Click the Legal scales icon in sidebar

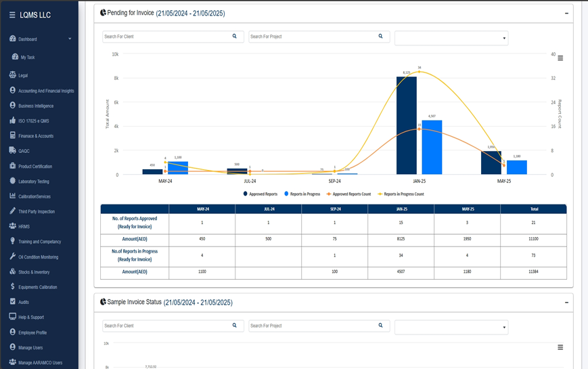[x=13, y=75]
